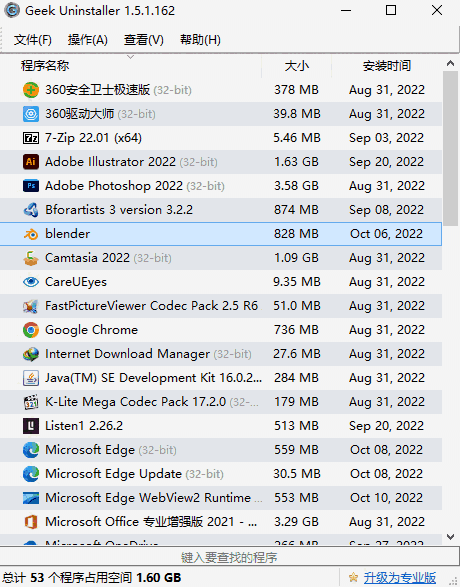This screenshot has width=460, height=587.
Task: Select the Internet Download Manager name
Action: click(x=127, y=354)
